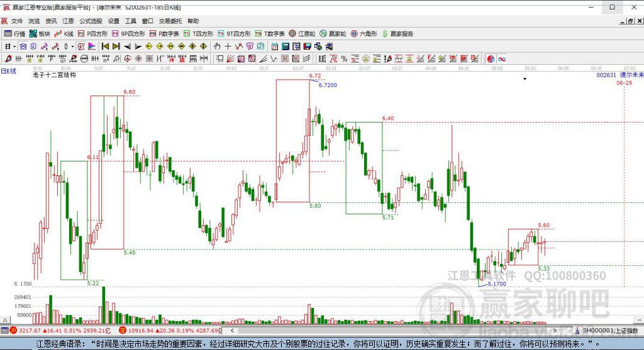Open the calculator icon
644x350 pixels.
(286, 46)
